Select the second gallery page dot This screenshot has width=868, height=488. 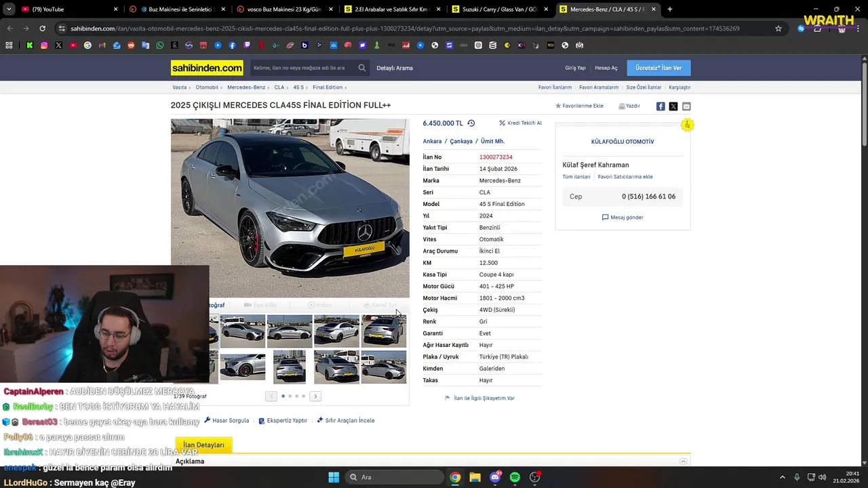pos(290,396)
